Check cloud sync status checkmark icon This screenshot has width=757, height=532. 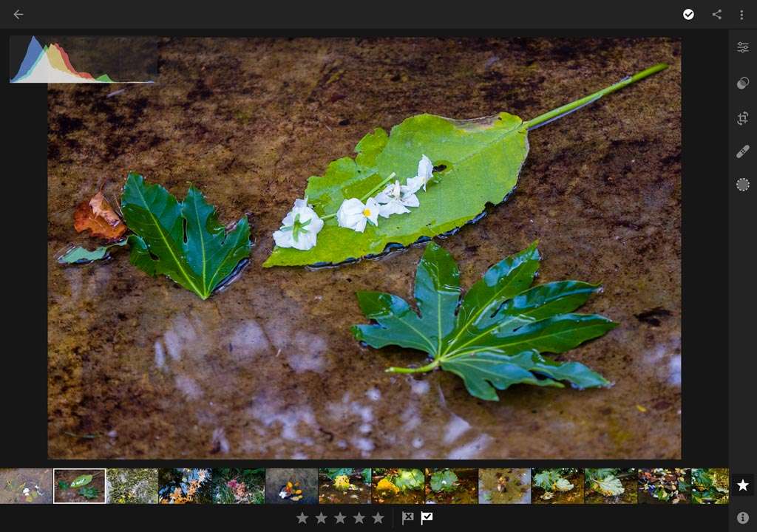click(688, 14)
